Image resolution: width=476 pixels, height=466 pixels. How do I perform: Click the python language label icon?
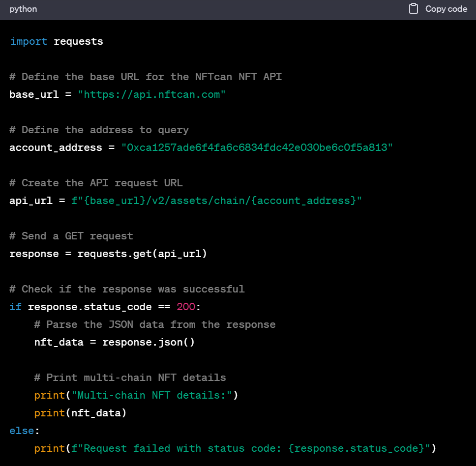[23, 8]
